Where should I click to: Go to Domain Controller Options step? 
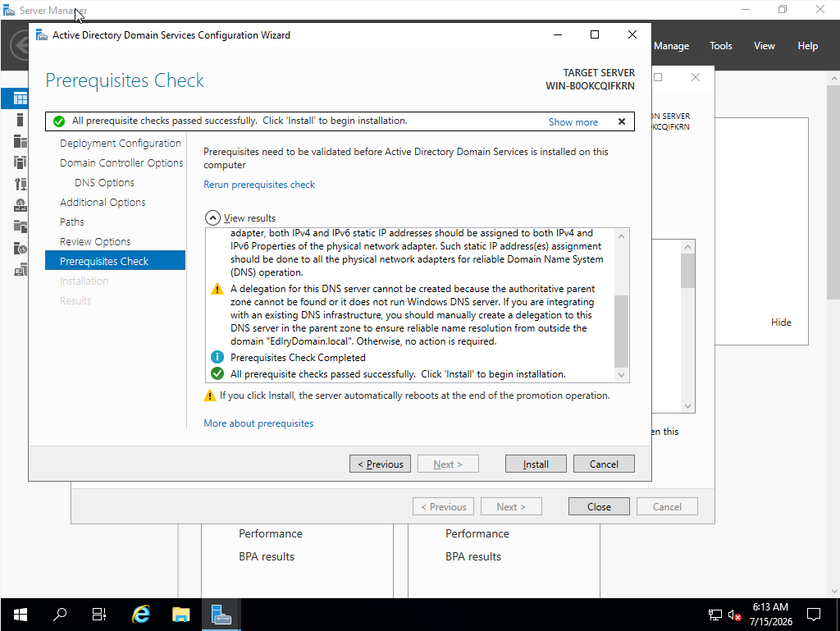tap(121, 162)
